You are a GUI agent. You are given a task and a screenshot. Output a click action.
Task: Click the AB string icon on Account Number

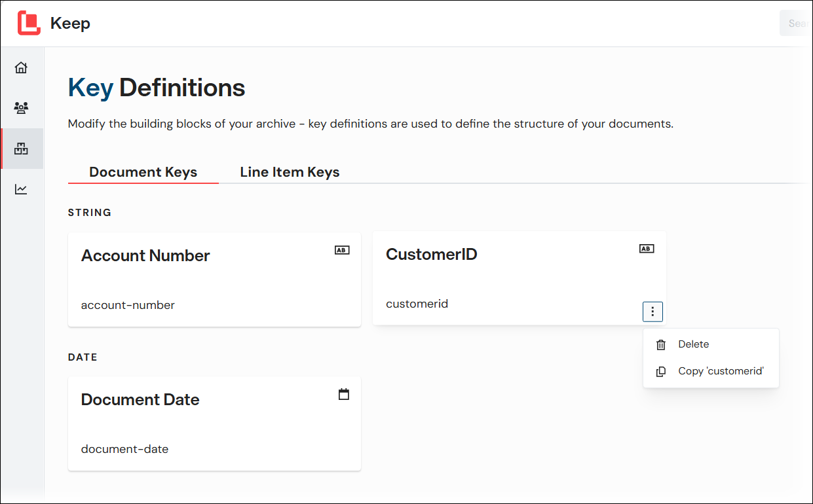[x=342, y=249]
